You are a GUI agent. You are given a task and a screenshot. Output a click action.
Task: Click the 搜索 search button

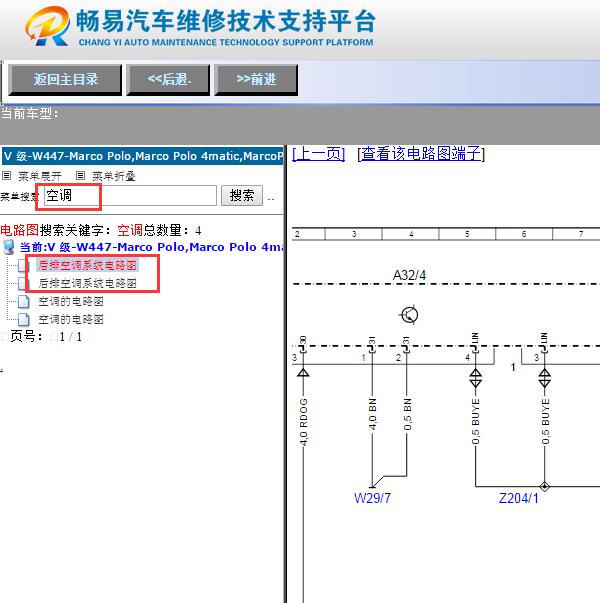click(242, 195)
